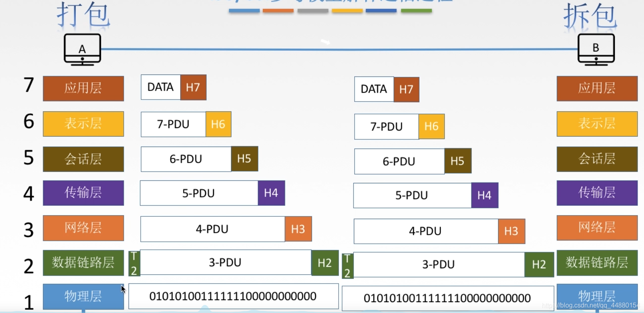Click the 数据链路层 box on host B's side
The image size is (644, 313).
pyautogui.click(x=597, y=263)
